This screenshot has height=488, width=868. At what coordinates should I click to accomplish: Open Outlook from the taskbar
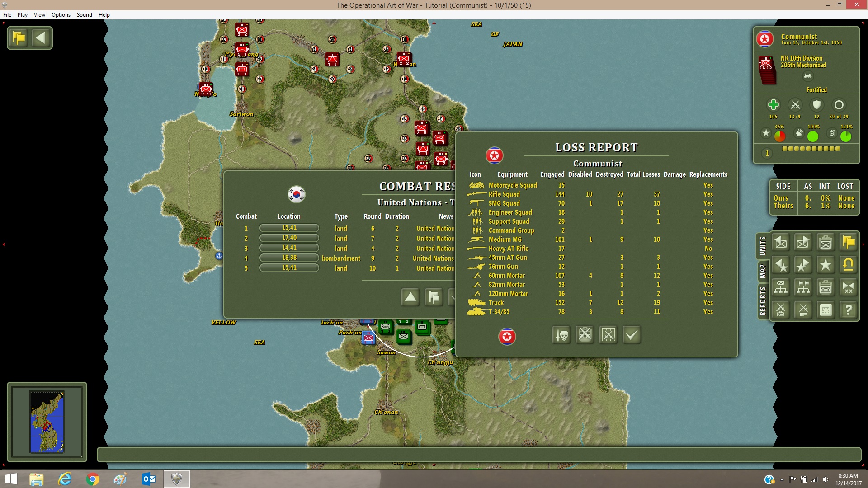click(x=148, y=479)
